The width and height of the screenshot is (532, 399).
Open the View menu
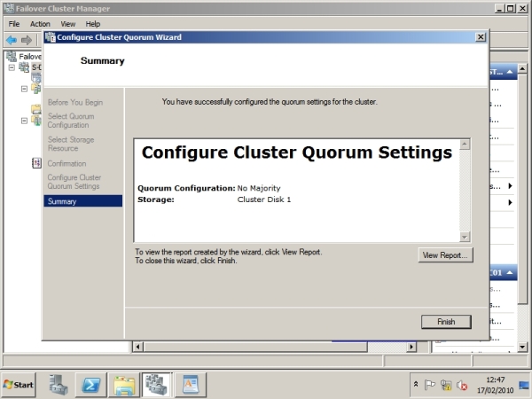68,24
